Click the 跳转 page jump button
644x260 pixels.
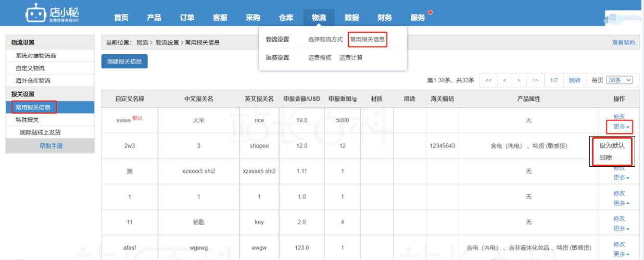pos(574,80)
